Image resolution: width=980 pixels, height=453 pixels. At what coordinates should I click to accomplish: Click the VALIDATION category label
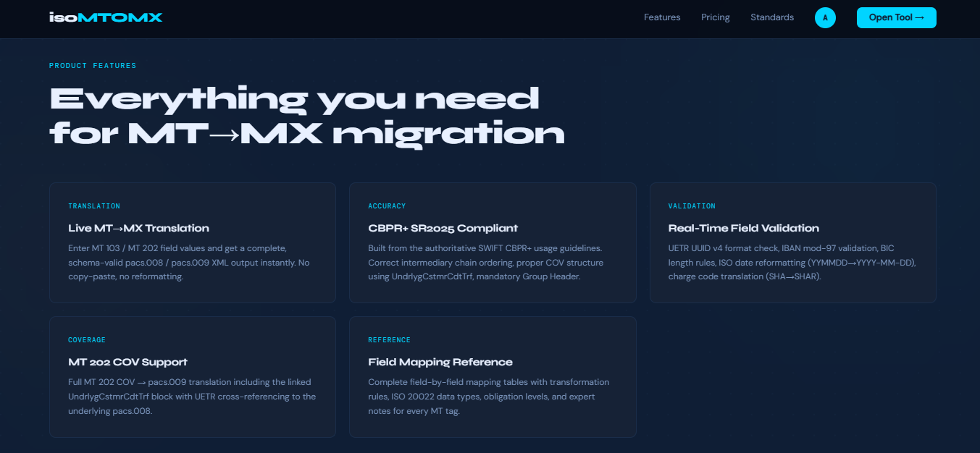pos(692,206)
